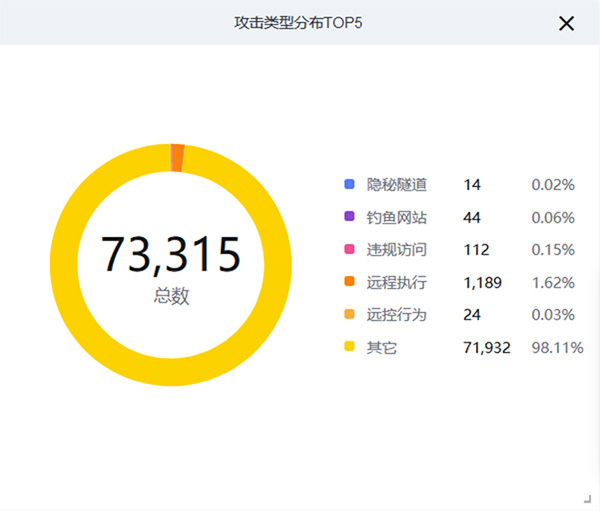The width and height of the screenshot is (600, 511).
Task: Click the yellow 其它 legend dot
Action: tap(349, 347)
